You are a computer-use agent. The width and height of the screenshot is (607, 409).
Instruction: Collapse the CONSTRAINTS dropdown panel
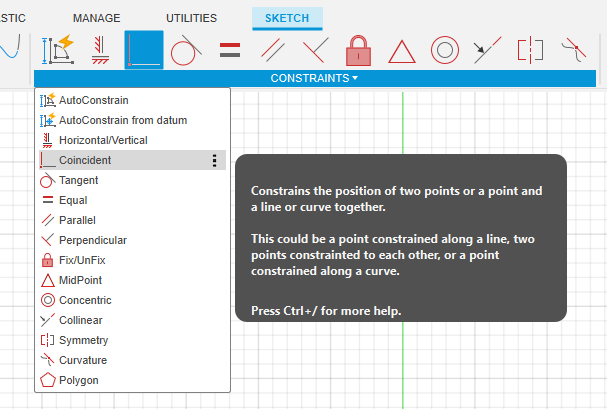[314, 78]
